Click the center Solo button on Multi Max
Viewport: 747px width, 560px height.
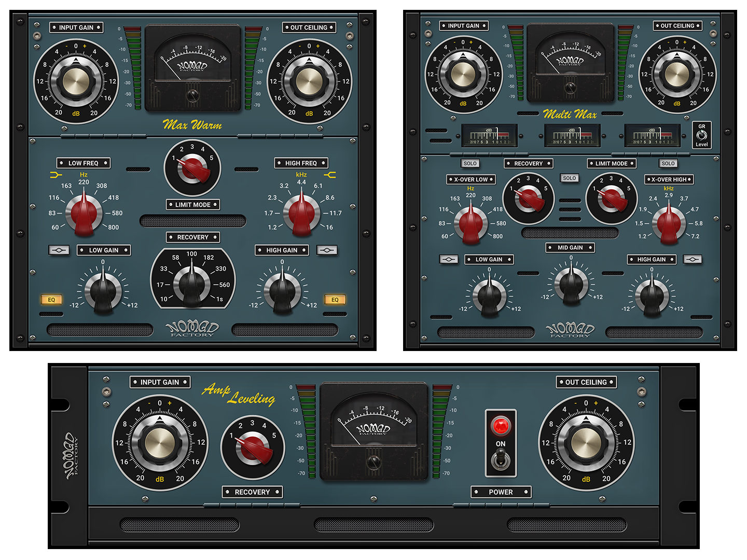(569, 178)
